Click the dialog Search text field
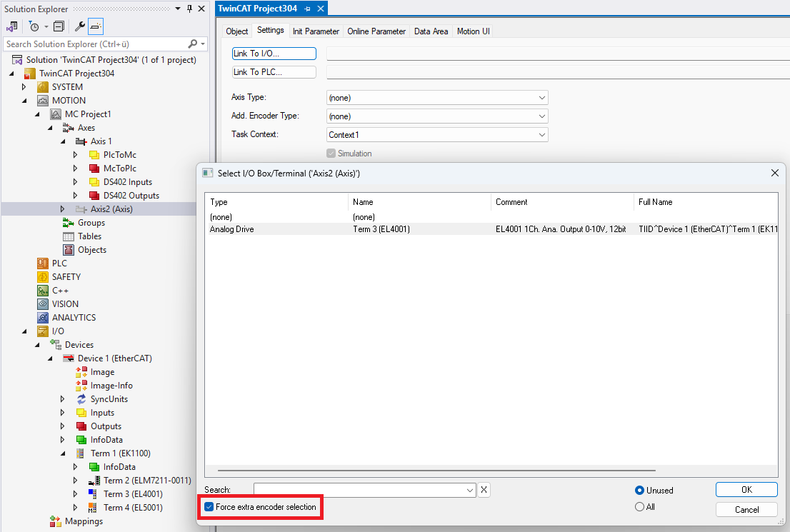Viewport: 790px width, 532px height. coord(359,490)
